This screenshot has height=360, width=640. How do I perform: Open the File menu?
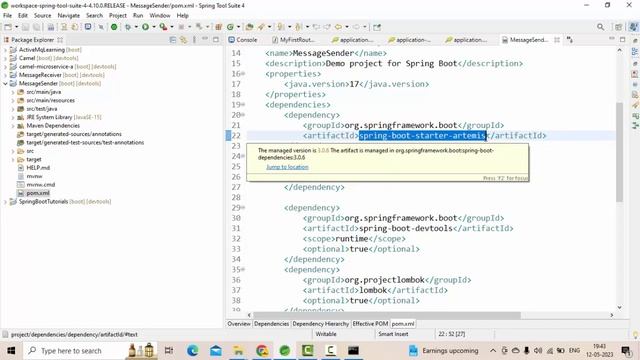pyautogui.click(x=7, y=16)
